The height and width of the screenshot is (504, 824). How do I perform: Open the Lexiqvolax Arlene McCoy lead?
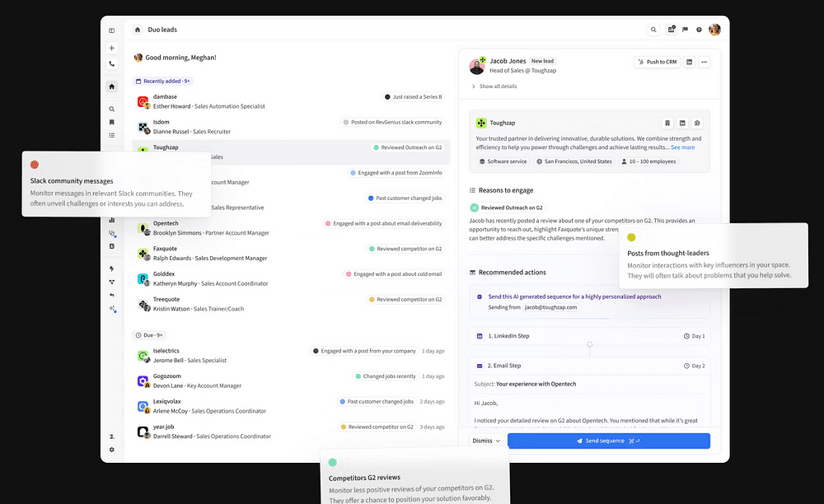coord(291,406)
